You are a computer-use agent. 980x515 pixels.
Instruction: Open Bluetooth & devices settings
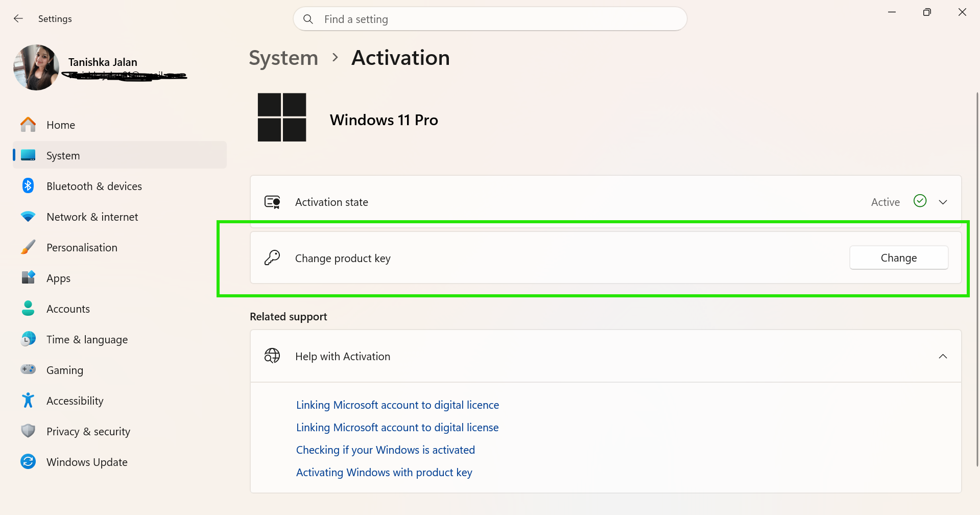[119, 186]
